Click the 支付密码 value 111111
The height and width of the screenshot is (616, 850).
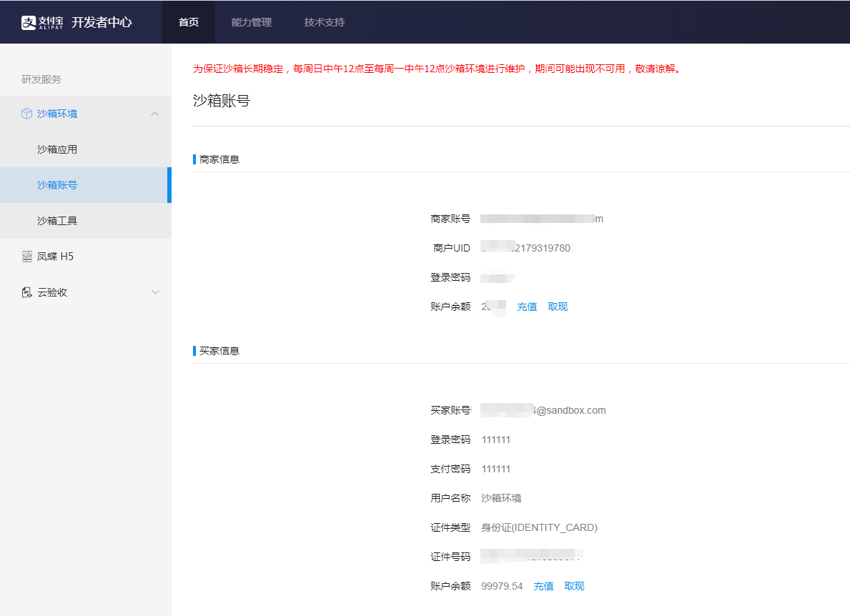click(x=496, y=470)
